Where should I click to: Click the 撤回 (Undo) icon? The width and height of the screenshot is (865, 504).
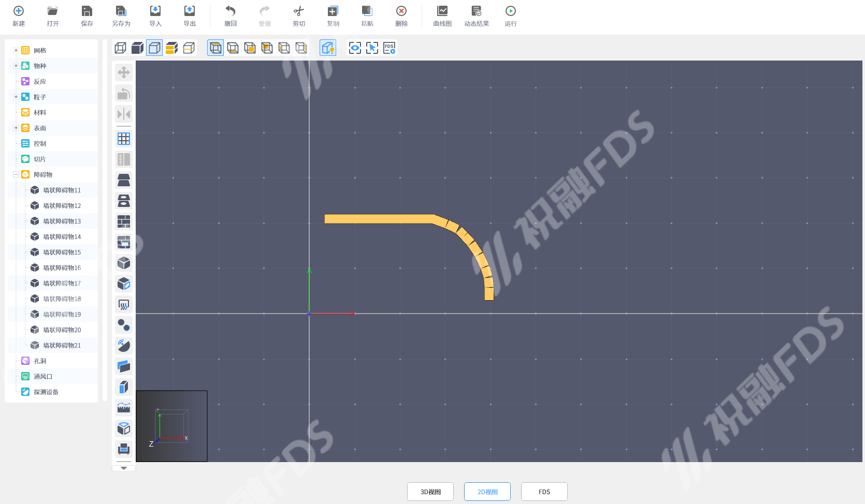click(230, 16)
